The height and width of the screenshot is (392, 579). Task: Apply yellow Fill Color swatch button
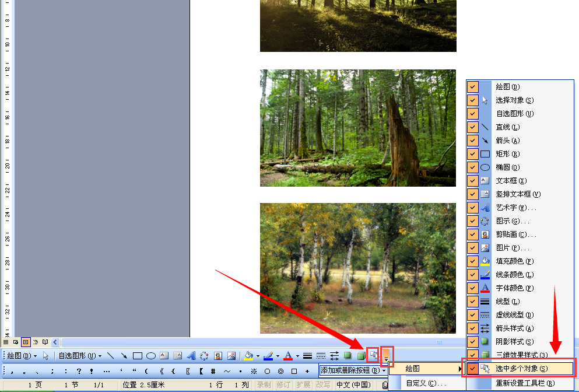(248, 356)
